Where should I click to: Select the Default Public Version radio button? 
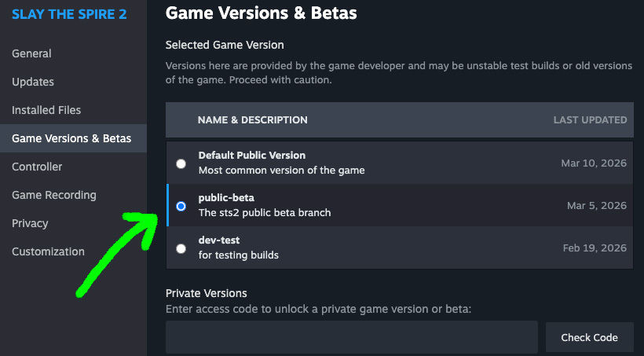(181, 163)
